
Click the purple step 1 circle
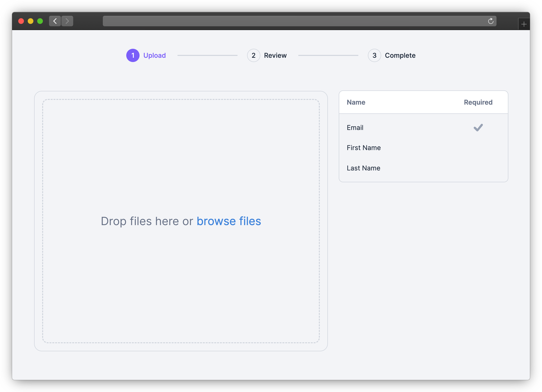pyautogui.click(x=133, y=55)
